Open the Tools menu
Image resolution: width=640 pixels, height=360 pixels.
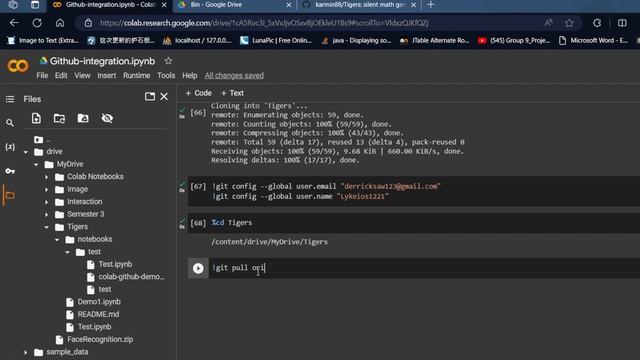(x=166, y=76)
